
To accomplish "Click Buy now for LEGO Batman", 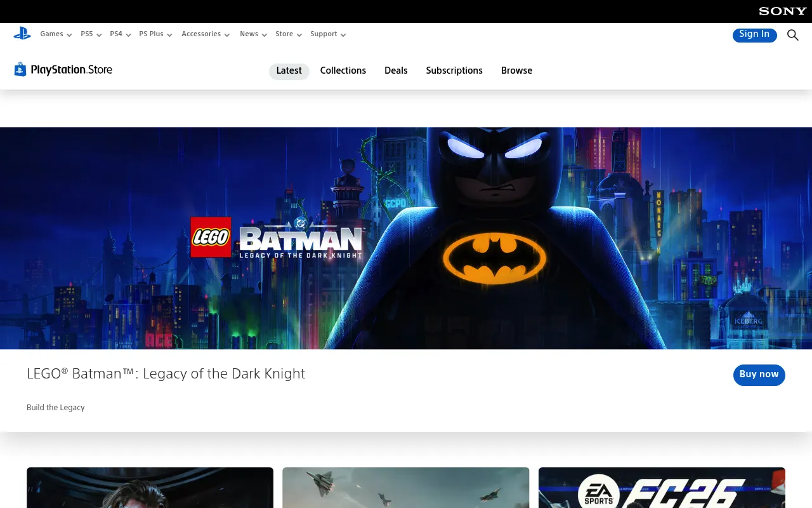I will 759,375.
